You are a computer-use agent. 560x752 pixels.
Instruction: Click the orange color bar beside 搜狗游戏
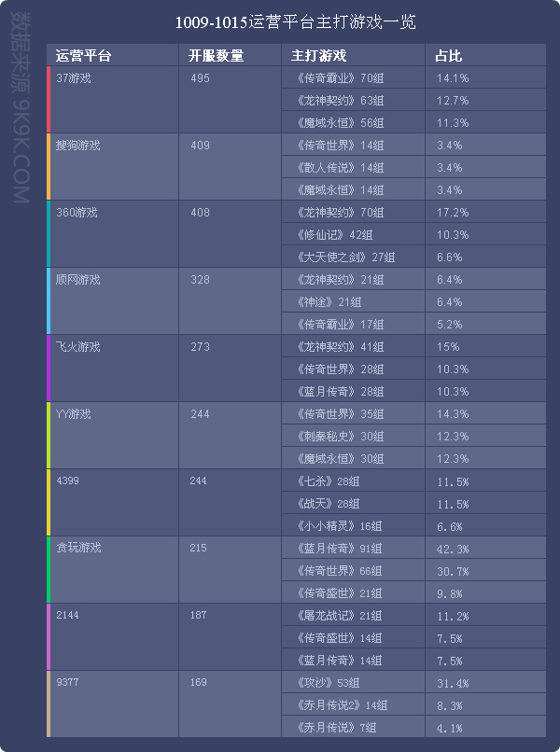pos(49,167)
